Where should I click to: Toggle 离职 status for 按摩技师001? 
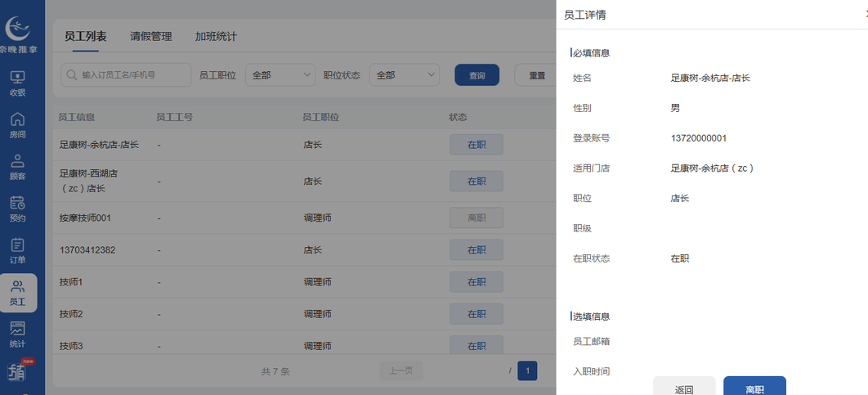tap(476, 218)
